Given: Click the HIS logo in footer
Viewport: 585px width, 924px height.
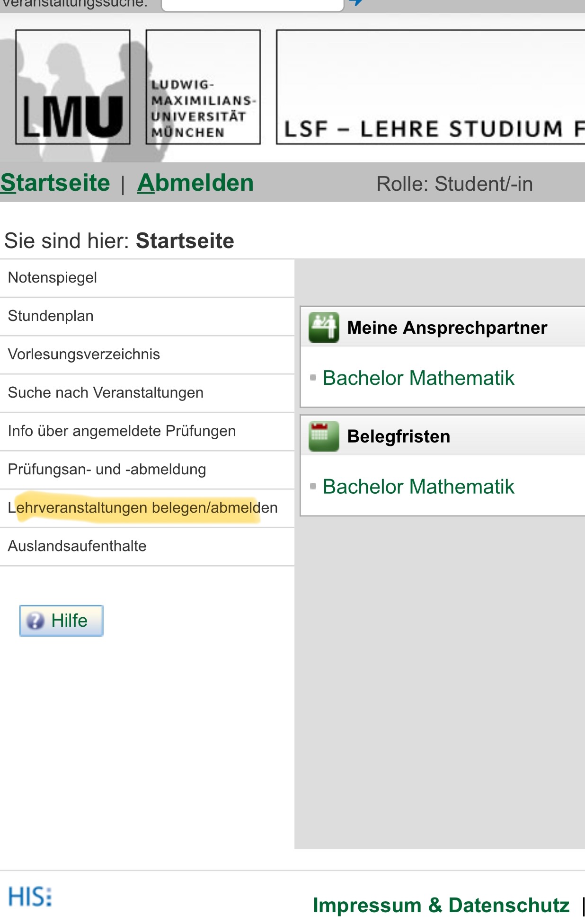Looking at the screenshot, I should 30,897.
